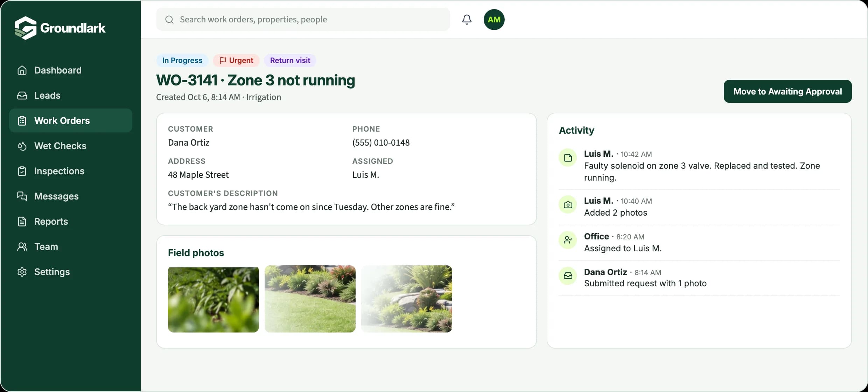Click the WO-3141 work order title
The width and height of the screenshot is (868, 392).
tap(255, 80)
